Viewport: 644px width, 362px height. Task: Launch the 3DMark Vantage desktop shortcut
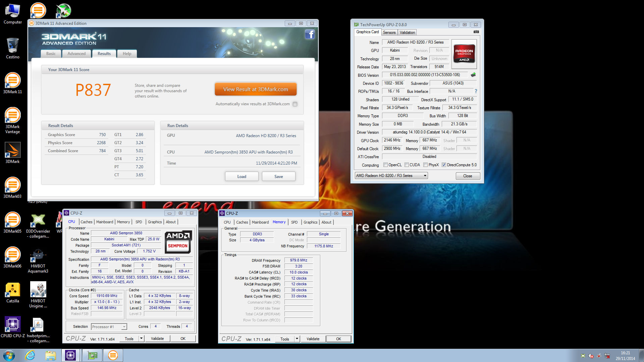pos(13,120)
